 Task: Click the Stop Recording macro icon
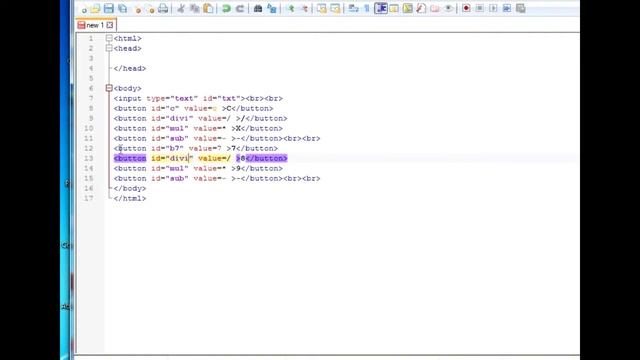tap(480, 8)
